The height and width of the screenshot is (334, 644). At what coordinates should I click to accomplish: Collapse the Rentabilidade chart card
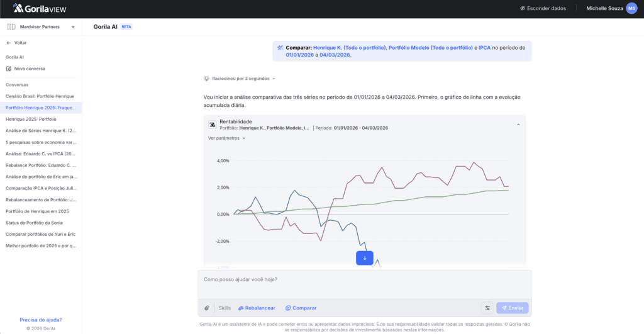point(518,125)
